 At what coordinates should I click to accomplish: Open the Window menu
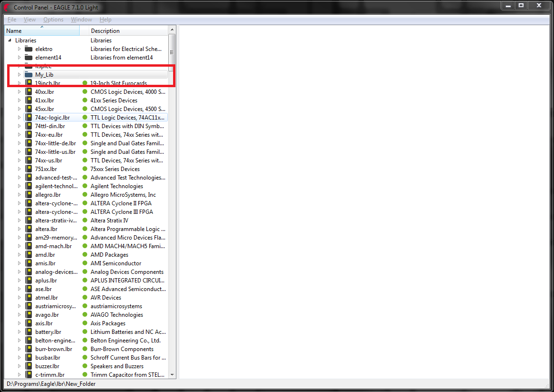[81, 20]
